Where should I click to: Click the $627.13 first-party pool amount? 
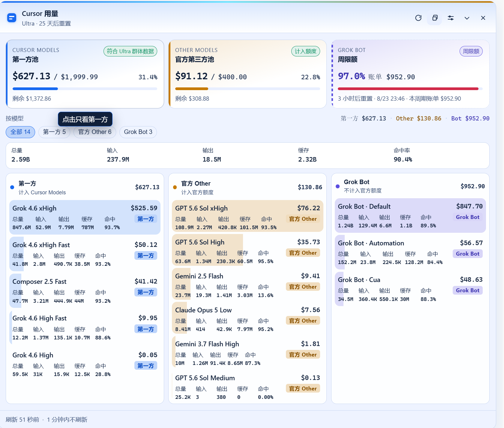point(31,76)
